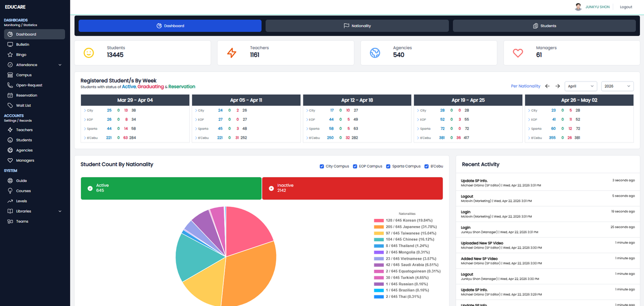Open the 2026 year dropdown
Screen dimensions: 644x306
[x=617, y=86]
